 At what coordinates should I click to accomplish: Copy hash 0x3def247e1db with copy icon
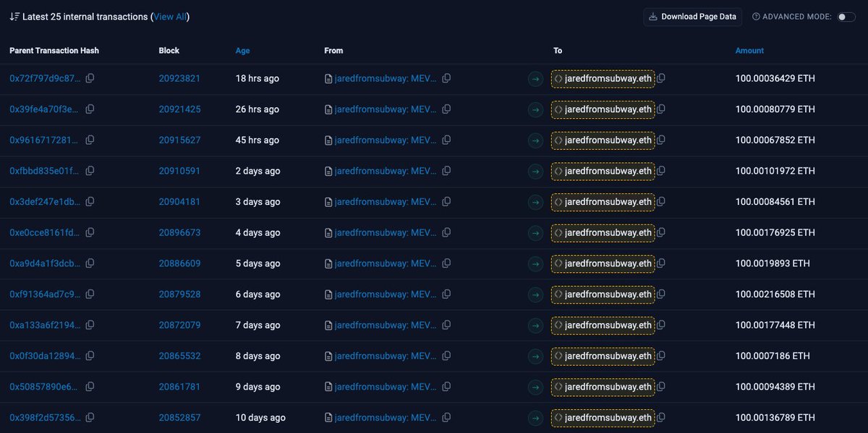pyautogui.click(x=90, y=202)
